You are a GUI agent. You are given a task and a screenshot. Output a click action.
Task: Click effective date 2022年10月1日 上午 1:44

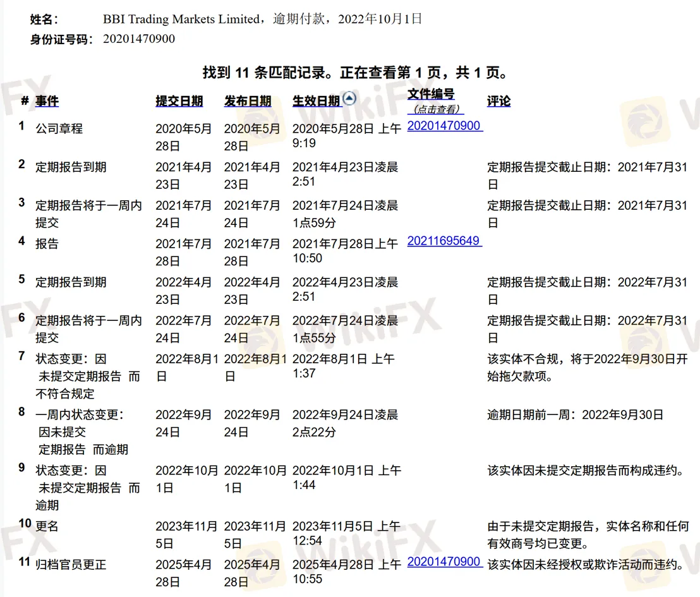347,478
